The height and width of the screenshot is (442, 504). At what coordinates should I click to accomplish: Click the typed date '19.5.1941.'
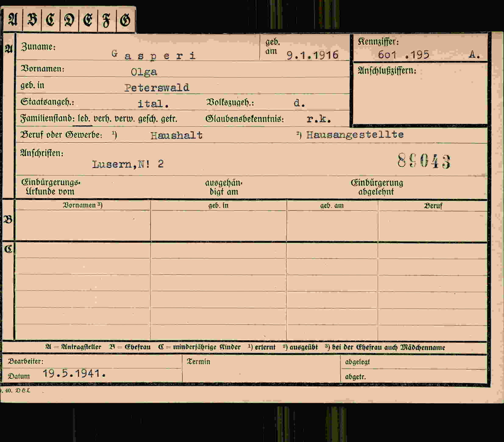click(x=74, y=374)
